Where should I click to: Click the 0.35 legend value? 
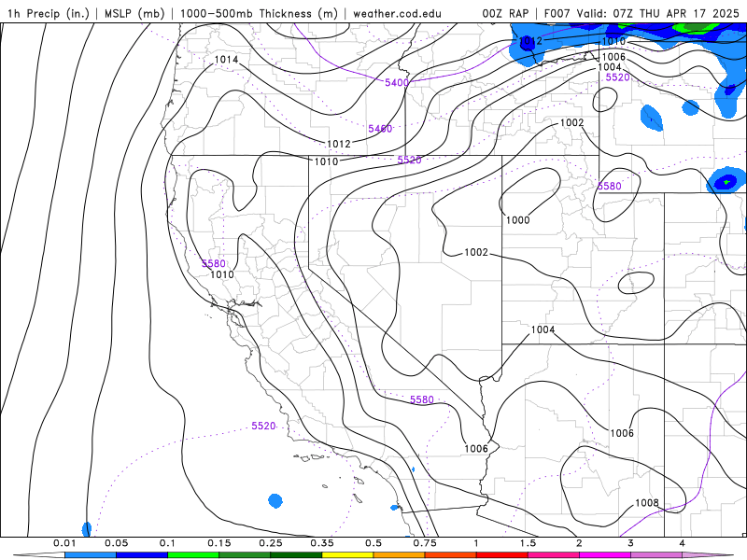(322, 543)
